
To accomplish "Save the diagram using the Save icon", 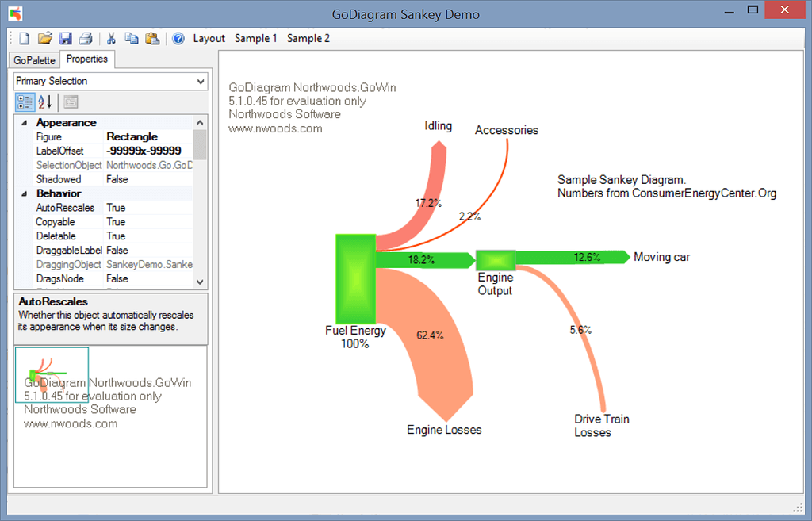I will click(66, 38).
